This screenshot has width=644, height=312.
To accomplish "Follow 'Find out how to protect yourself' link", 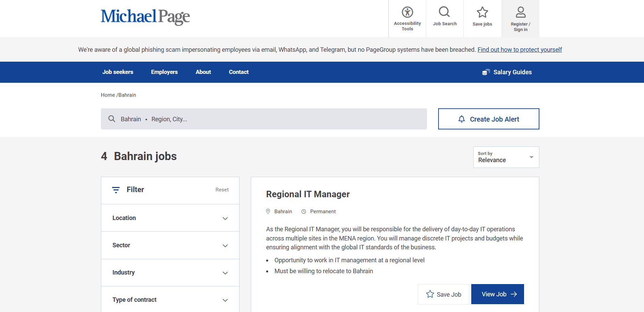I will pos(520,50).
